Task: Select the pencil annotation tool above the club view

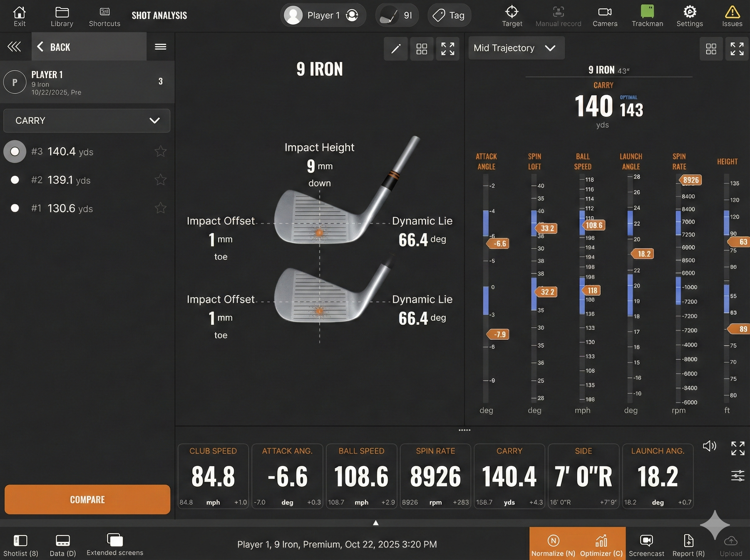Action: coord(395,49)
